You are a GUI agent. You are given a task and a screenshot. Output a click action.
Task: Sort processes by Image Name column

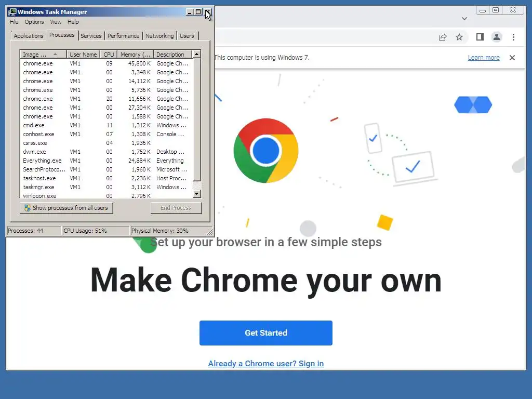click(43, 54)
